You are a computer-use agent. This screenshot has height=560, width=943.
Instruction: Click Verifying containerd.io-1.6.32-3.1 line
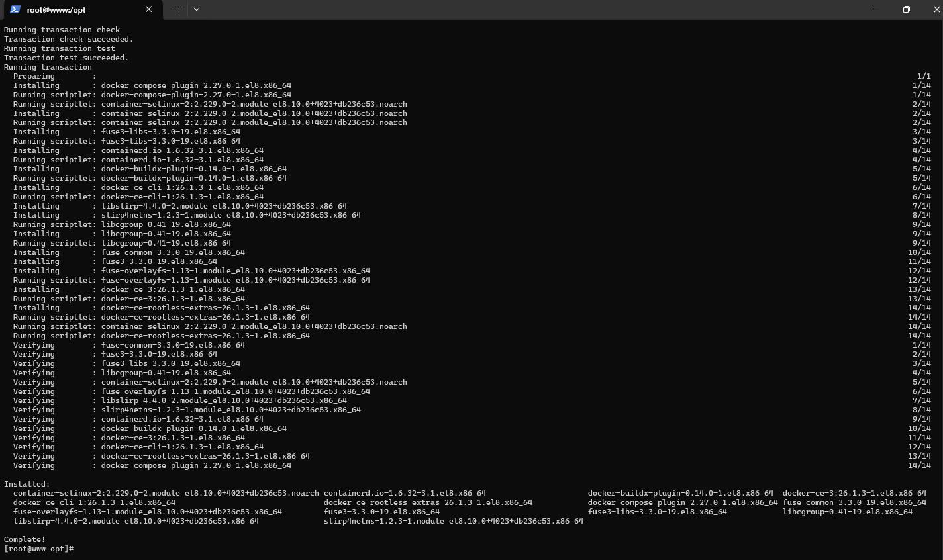point(471,419)
